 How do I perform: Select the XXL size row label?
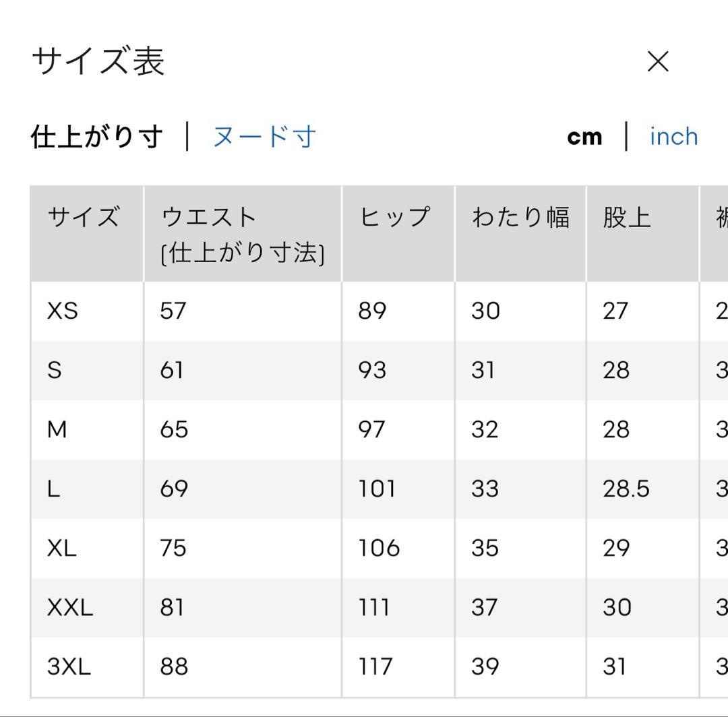[x=70, y=607]
